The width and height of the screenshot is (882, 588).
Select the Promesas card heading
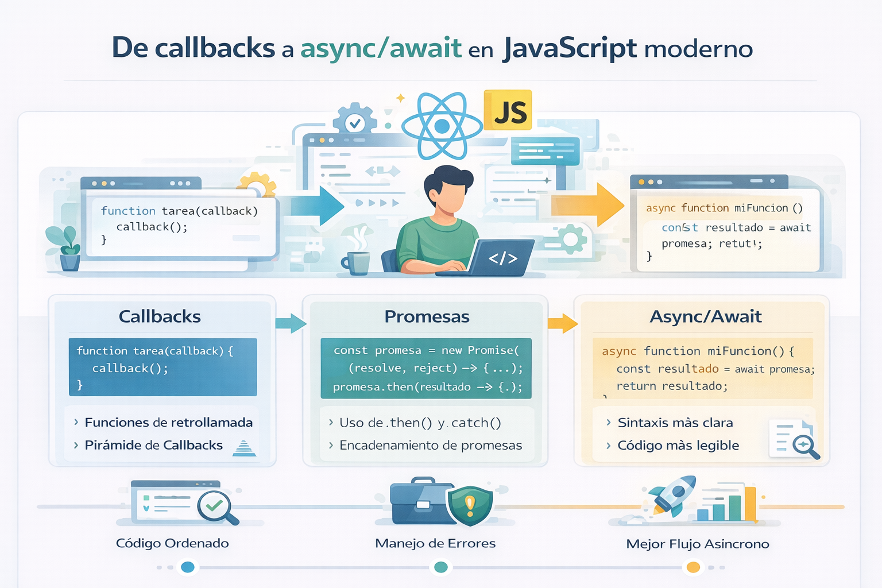pos(427,316)
